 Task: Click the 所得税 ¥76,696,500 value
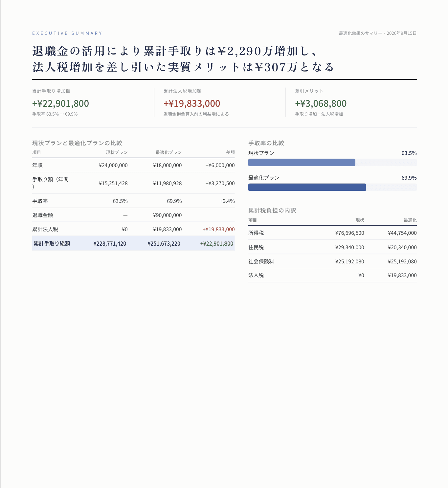(x=350, y=233)
